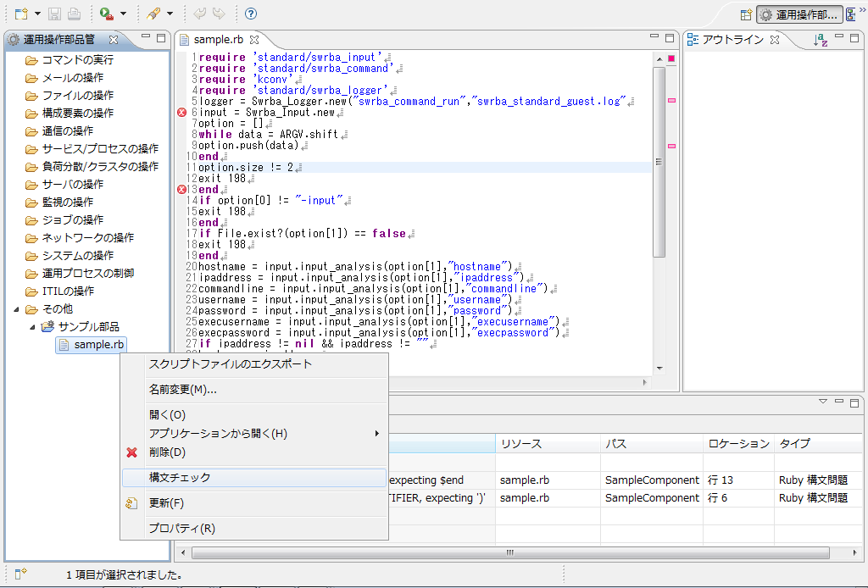Click the ロケーション column header
868x588 pixels.
tap(738, 444)
